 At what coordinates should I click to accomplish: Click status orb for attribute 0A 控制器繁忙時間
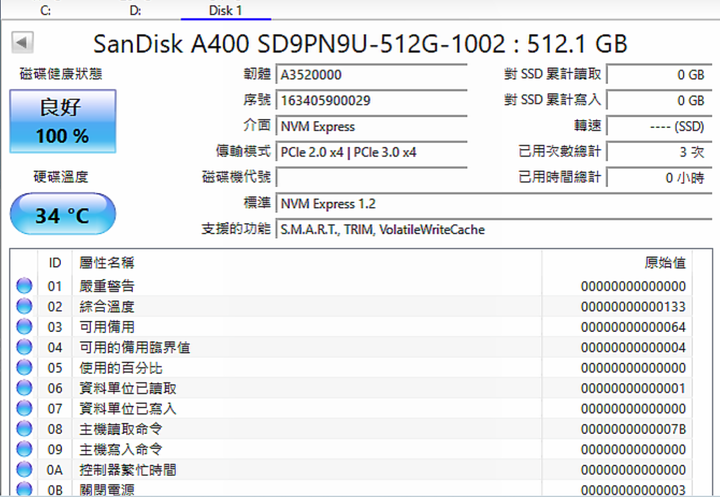tap(24, 469)
